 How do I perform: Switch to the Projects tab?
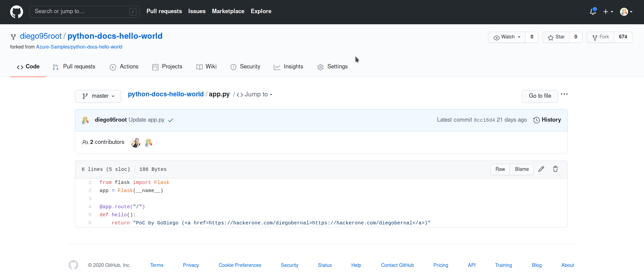tap(167, 67)
